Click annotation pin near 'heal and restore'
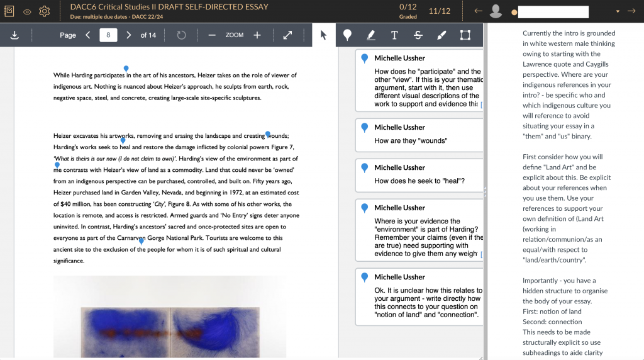The width and height of the screenshot is (644, 360). [123, 140]
